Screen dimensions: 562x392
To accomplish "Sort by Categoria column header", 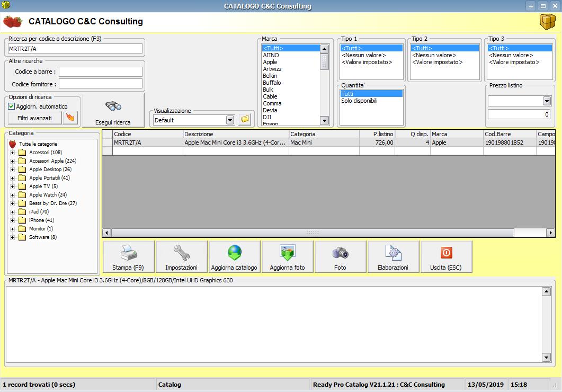I will pyautogui.click(x=324, y=134).
